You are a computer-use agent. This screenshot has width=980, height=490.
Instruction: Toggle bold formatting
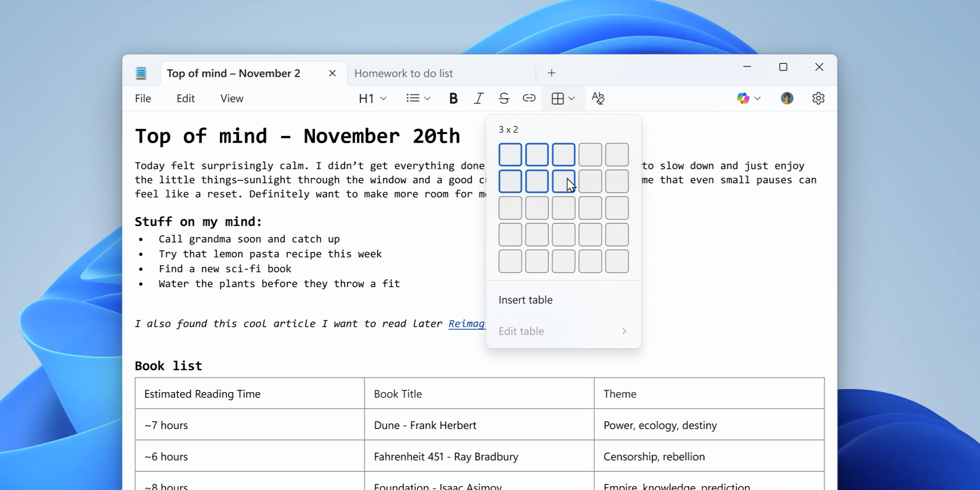click(x=453, y=98)
